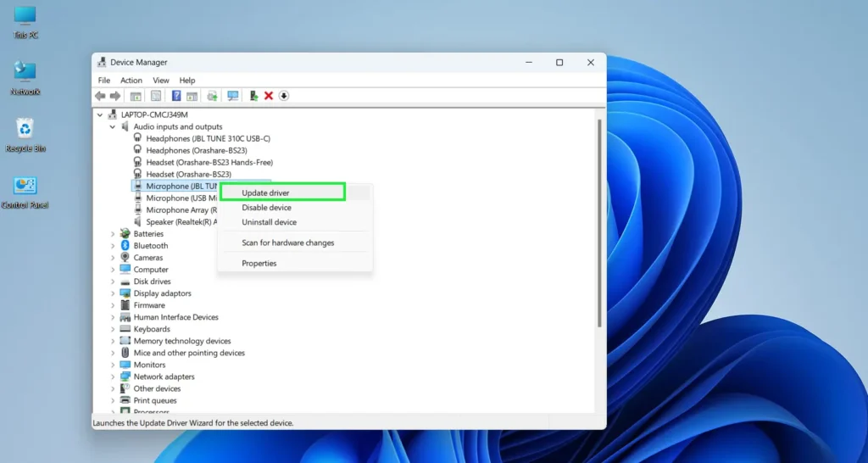Select the Speaker (Realtek(R) device row
The height and width of the screenshot is (463, 868).
click(x=176, y=221)
